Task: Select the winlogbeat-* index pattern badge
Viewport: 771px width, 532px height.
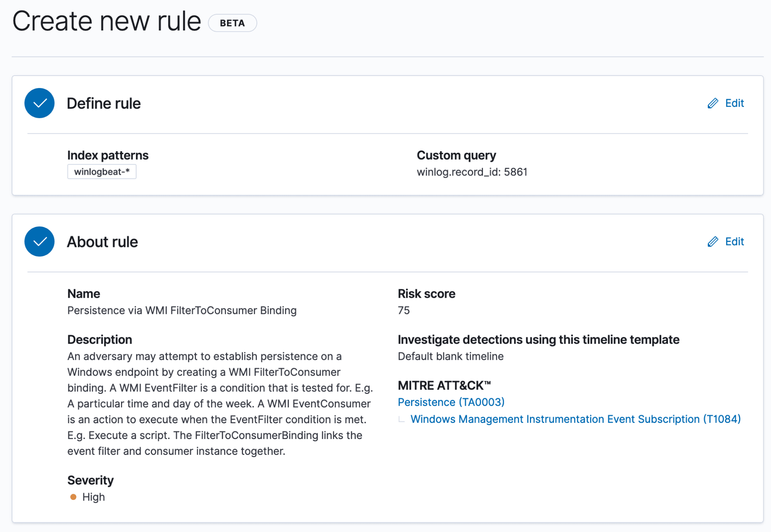Action: 101,172
